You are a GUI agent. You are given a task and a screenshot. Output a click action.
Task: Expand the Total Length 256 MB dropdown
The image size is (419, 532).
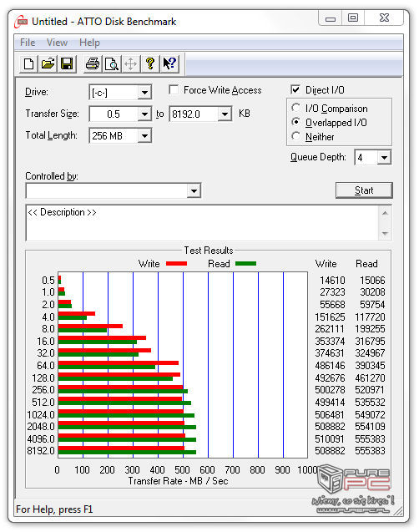(144, 136)
